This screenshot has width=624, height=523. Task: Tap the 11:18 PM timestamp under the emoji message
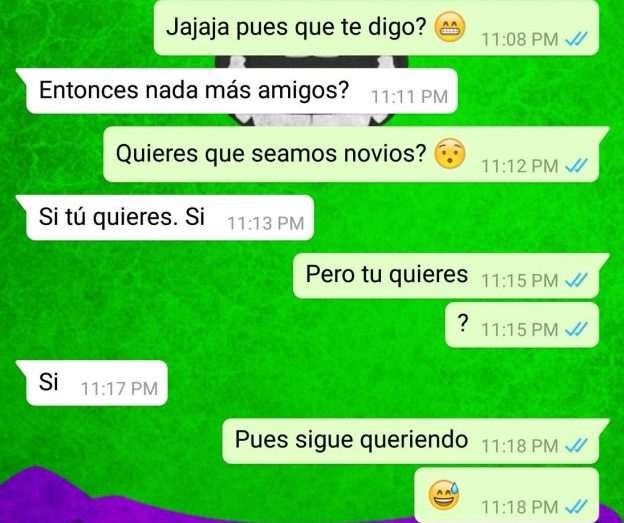[x=520, y=507]
